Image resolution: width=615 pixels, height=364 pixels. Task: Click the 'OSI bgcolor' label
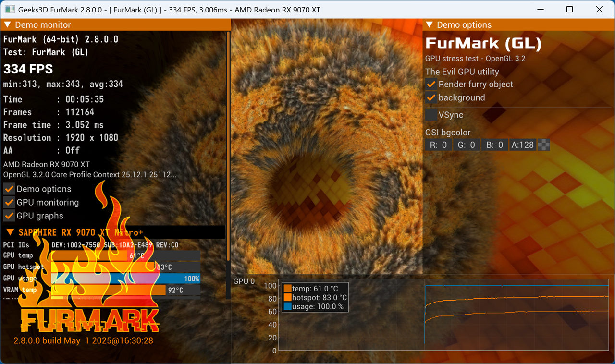point(448,133)
